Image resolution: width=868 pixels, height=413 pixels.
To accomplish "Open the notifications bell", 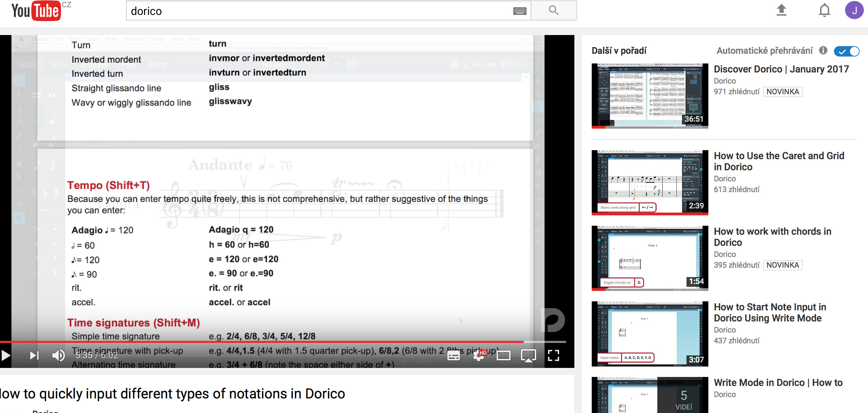I will [x=824, y=10].
